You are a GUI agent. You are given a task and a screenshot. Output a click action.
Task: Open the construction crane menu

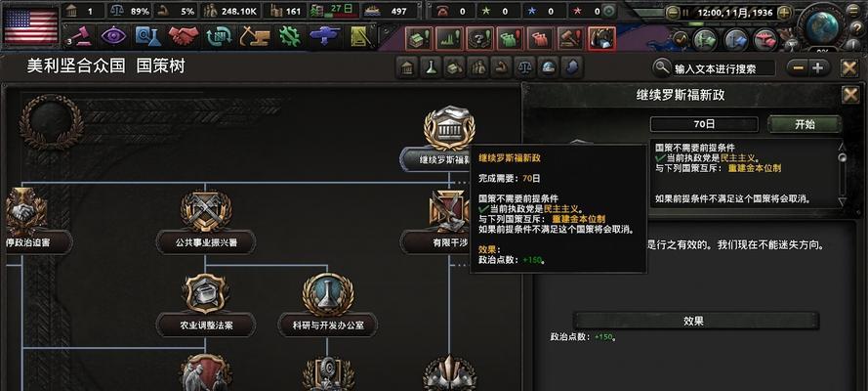[254, 36]
